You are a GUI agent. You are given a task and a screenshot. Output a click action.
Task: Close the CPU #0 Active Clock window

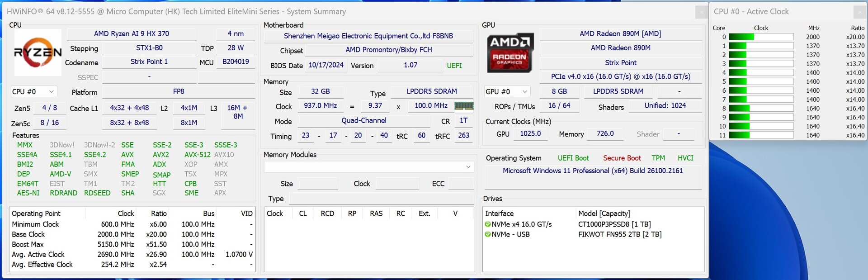coord(859,12)
